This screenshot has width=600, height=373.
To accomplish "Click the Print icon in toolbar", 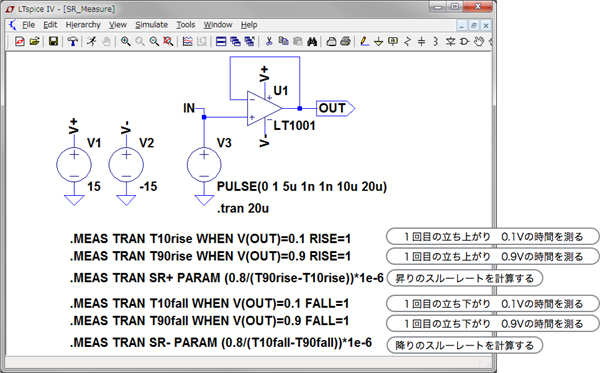I will click(345, 41).
